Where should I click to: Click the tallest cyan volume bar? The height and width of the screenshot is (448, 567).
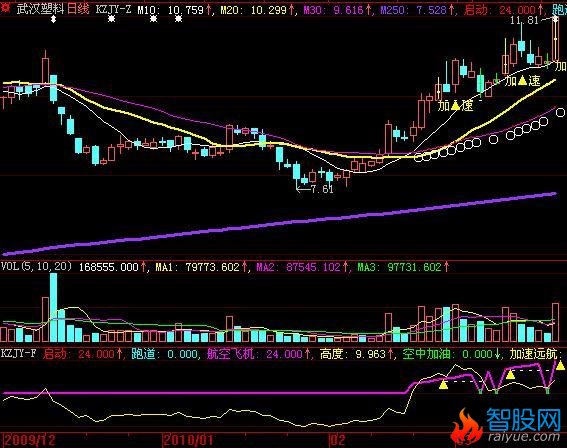click(54, 307)
